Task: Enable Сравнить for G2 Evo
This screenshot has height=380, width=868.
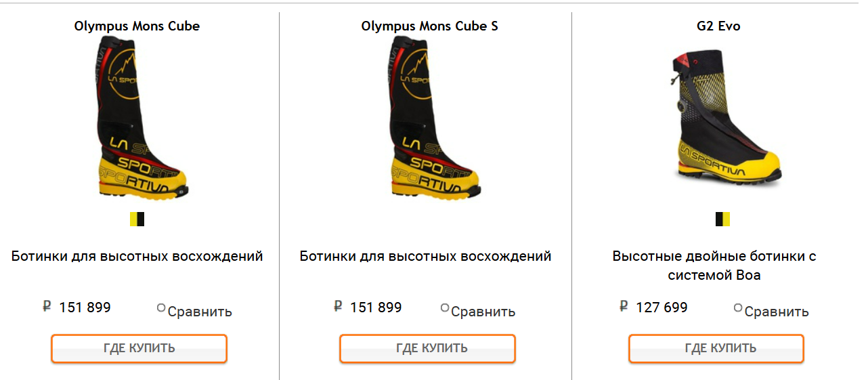Action: tap(738, 308)
